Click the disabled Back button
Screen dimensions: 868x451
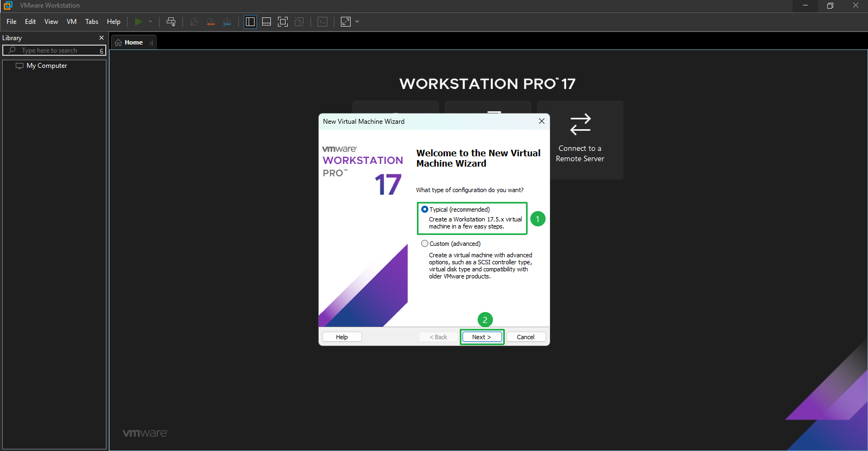tap(439, 337)
